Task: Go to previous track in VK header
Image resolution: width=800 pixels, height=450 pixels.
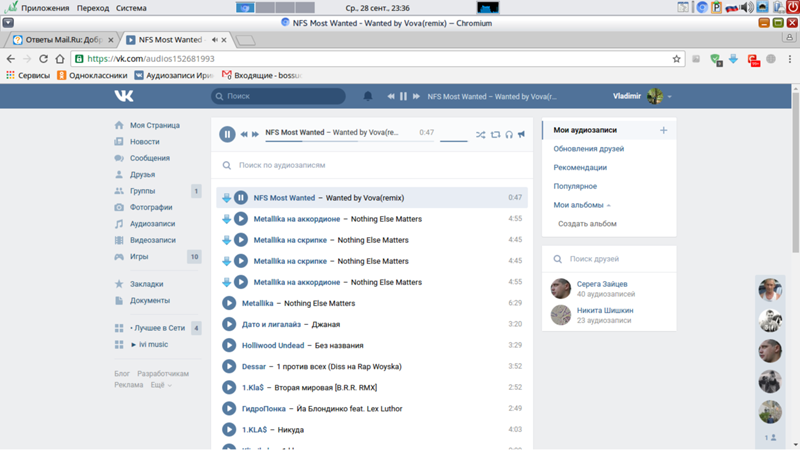Action: point(391,96)
